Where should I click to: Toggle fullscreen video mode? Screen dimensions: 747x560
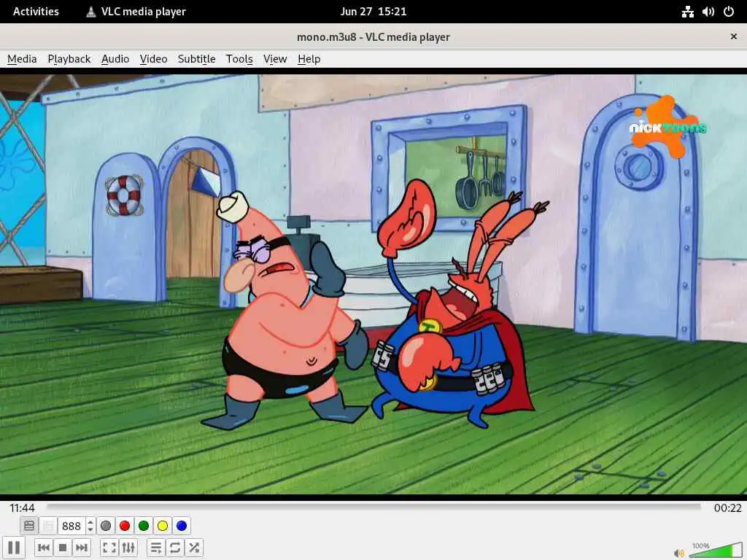pyautogui.click(x=109, y=548)
